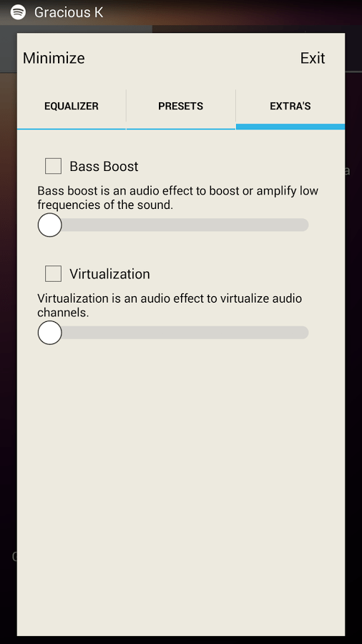This screenshot has height=644, width=362.
Task: Click the empty panel area below the sliders
Action: pos(180,484)
